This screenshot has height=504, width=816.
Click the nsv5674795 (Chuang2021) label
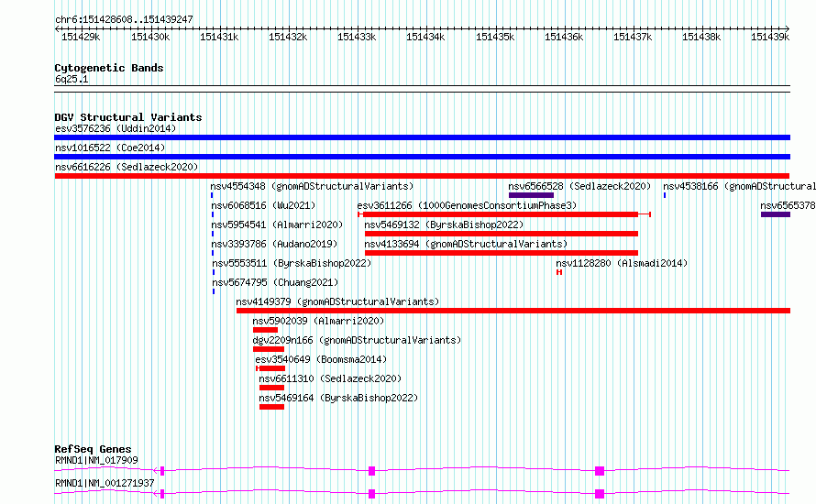pos(275,282)
